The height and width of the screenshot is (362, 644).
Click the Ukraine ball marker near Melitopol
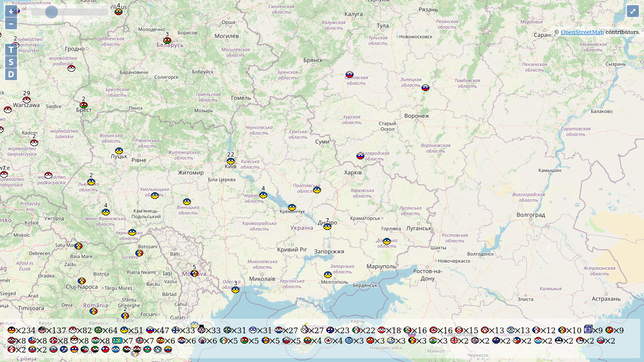click(328, 275)
